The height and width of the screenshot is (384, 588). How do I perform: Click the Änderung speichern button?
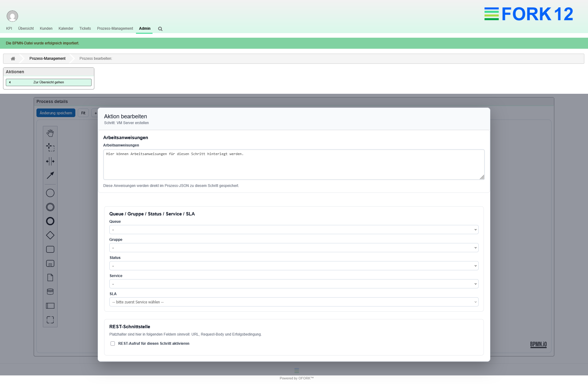tap(55, 113)
